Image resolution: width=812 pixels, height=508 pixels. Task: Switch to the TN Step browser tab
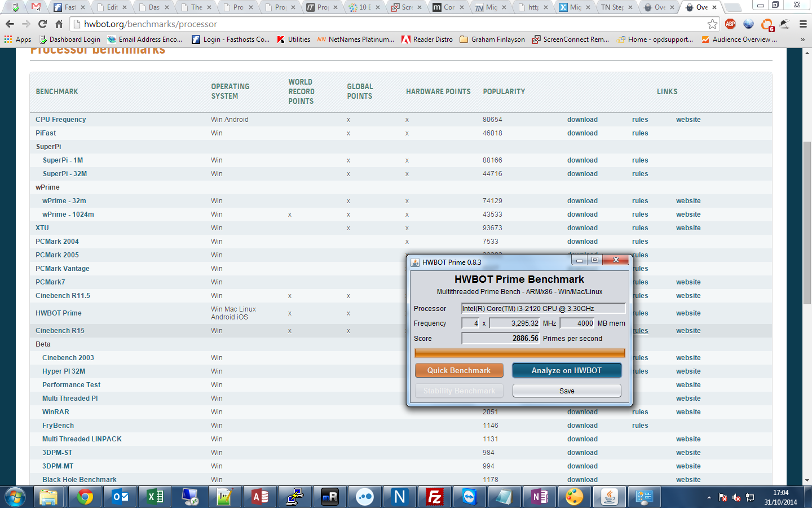(x=617, y=7)
